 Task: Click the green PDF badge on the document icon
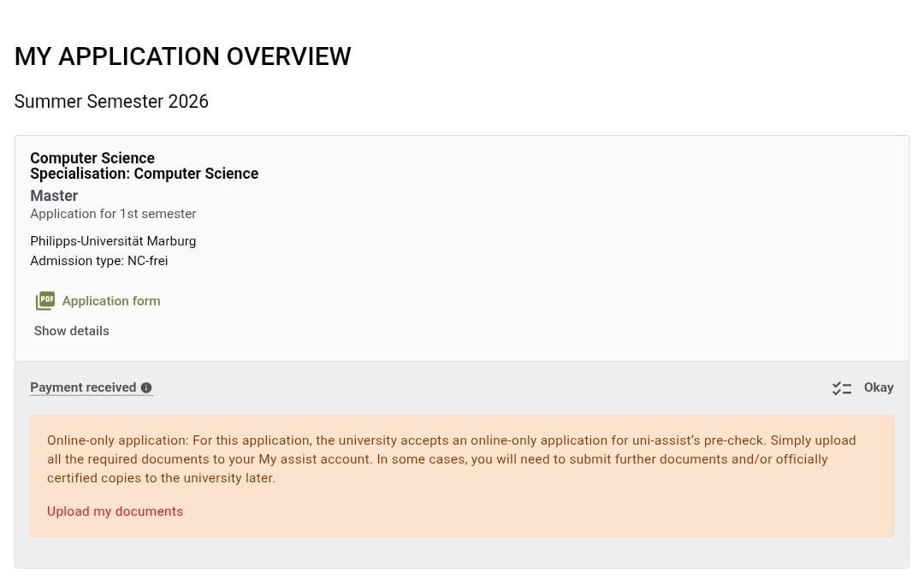click(x=45, y=300)
